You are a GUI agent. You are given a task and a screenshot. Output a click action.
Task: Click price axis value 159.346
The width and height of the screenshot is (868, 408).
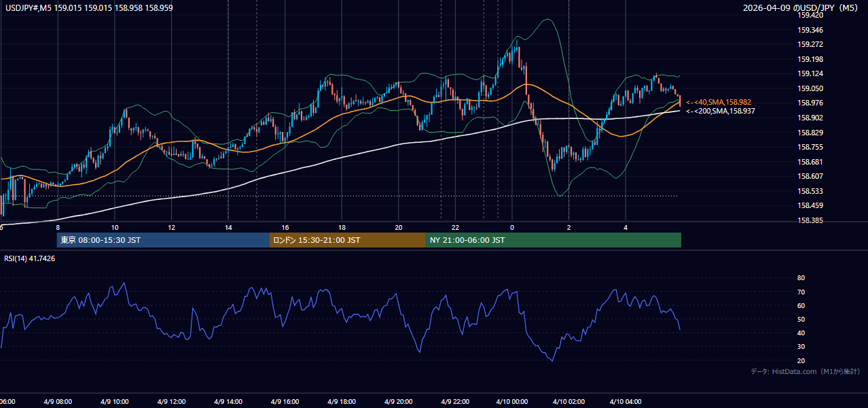click(811, 30)
